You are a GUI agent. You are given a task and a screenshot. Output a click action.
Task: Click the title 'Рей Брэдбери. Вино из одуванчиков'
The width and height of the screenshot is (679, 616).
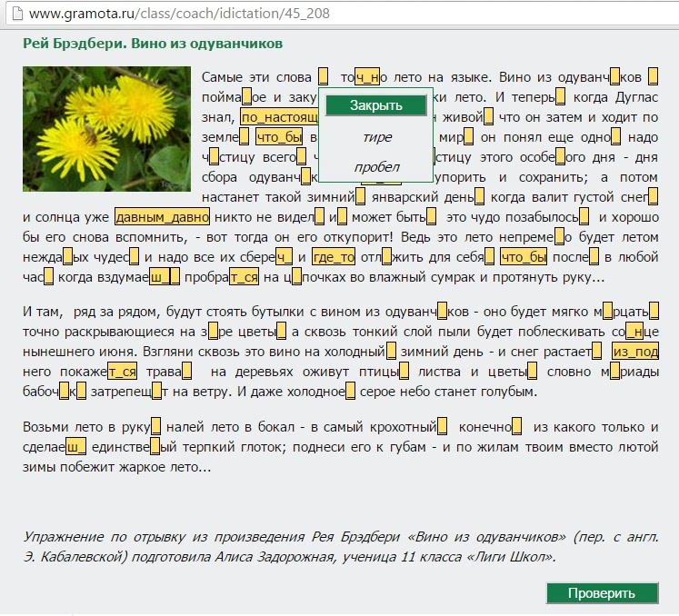pos(153,44)
